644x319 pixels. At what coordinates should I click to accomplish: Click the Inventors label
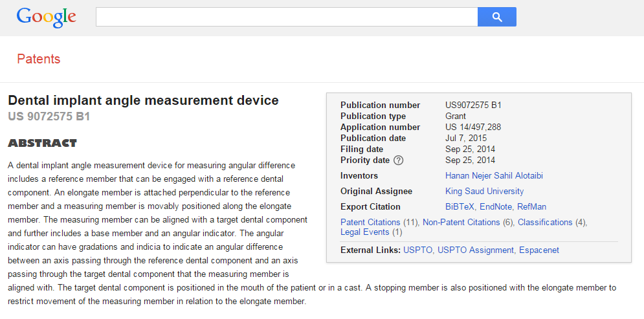[x=359, y=176]
